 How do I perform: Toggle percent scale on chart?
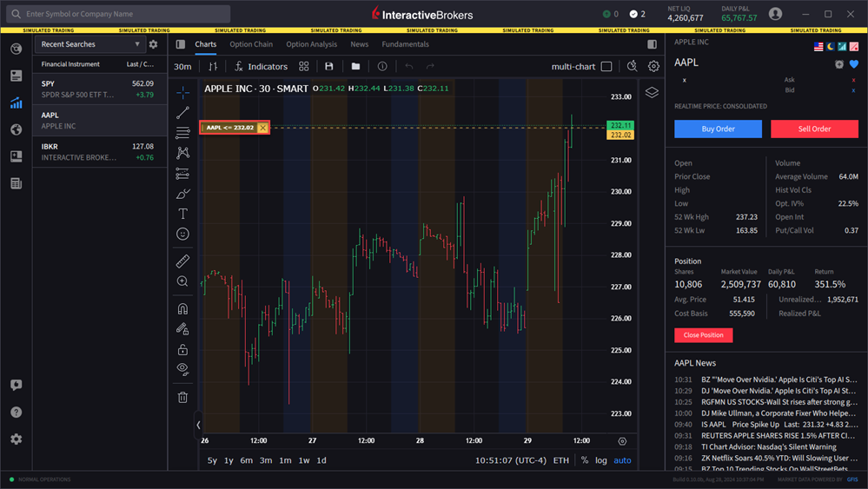pyautogui.click(x=585, y=460)
